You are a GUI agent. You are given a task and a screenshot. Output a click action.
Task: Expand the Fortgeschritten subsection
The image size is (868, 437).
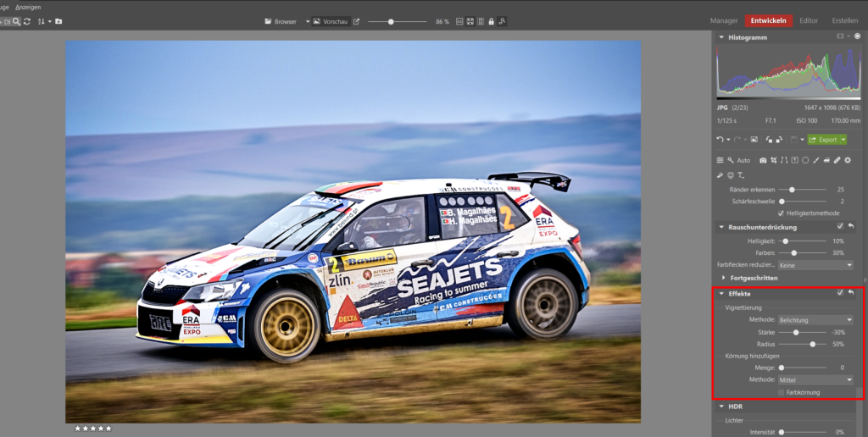(x=724, y=278)
